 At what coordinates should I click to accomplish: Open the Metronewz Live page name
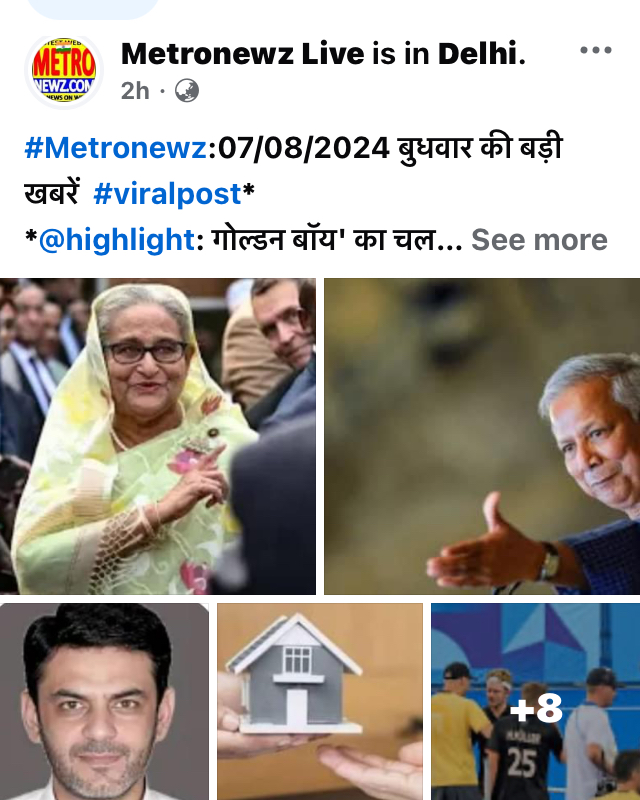click(243, 54)
